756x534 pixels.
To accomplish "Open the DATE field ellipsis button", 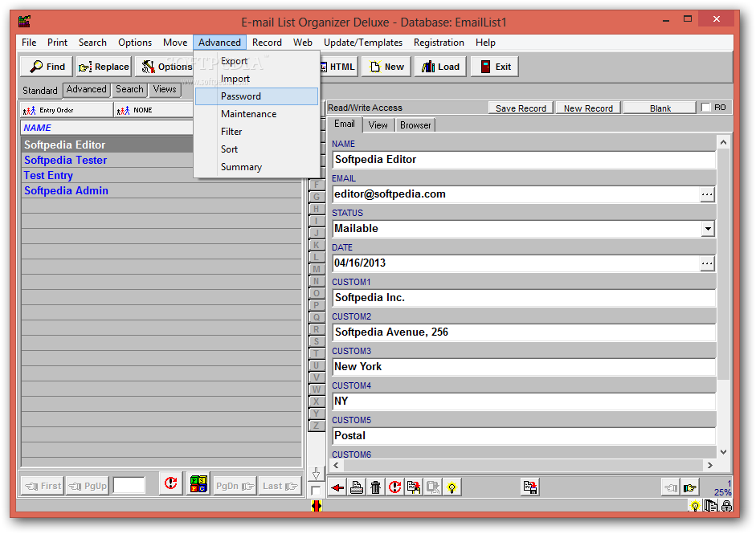I will click(x=707, y=263).
